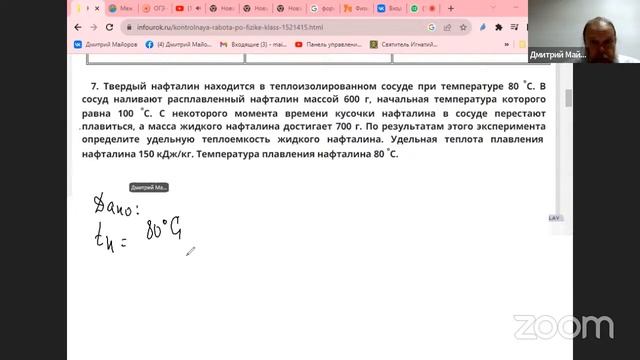Click the text 'Твердый нафталин' in problem 7
640x360 pixels.
151,86
